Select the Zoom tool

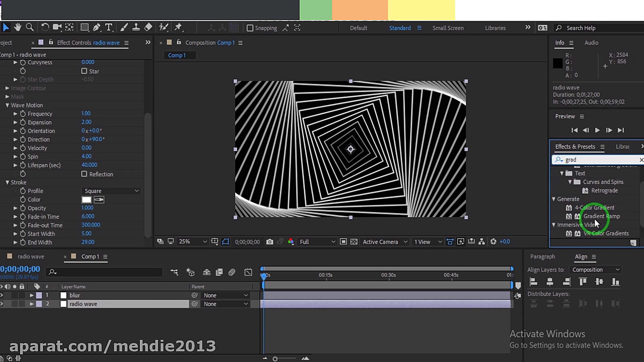[x=30, y=27]
